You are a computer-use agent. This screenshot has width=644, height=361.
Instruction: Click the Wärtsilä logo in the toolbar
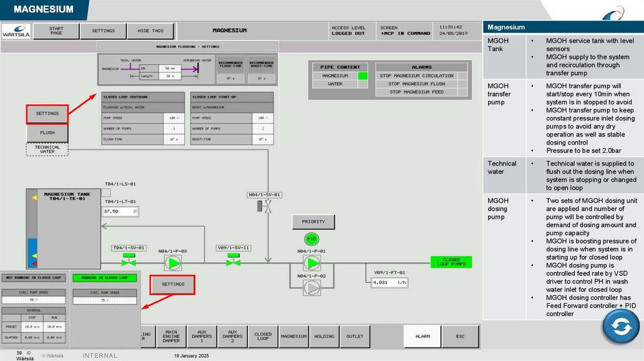[16, 31]
